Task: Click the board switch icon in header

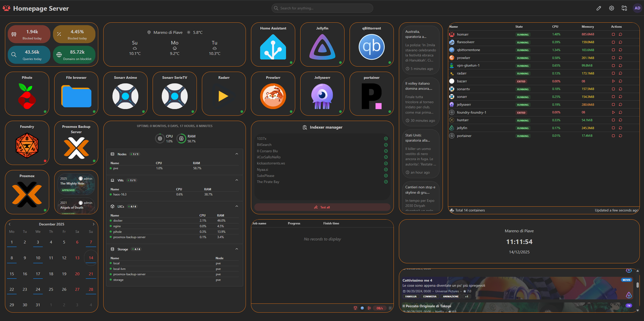Action: coord(624,8)
